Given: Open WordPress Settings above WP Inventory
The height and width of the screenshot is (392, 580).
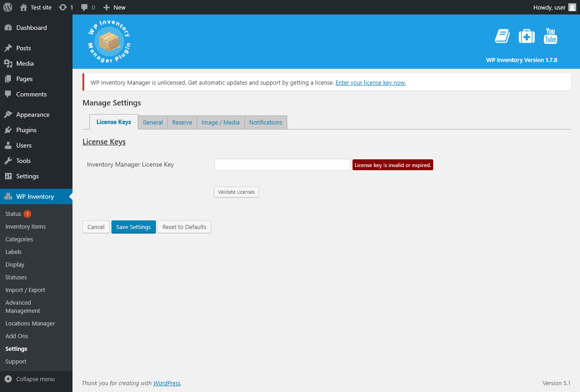Looking at the screenshot, I should click(36, 176).
